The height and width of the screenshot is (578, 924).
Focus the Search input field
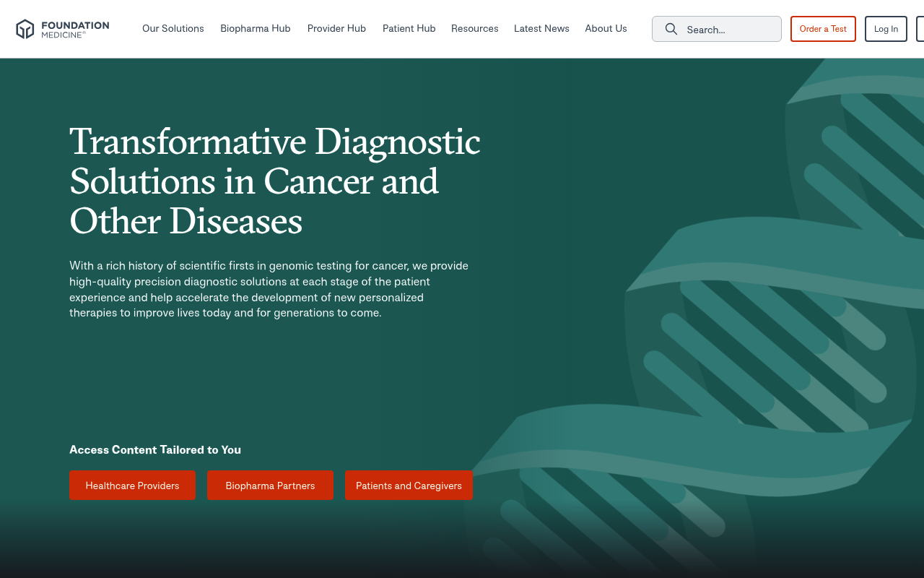(x=717, y=29)
